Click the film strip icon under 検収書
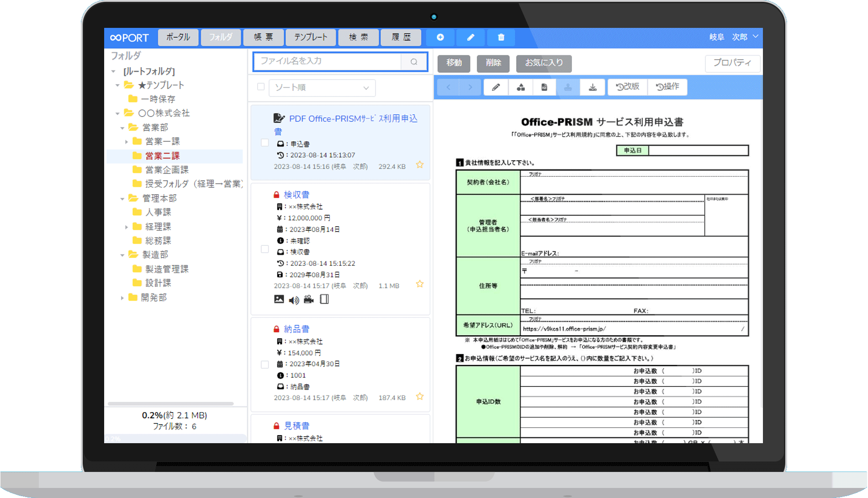Image resolution: width=868 pixels, height=498 pixels. tap(324, 299)
